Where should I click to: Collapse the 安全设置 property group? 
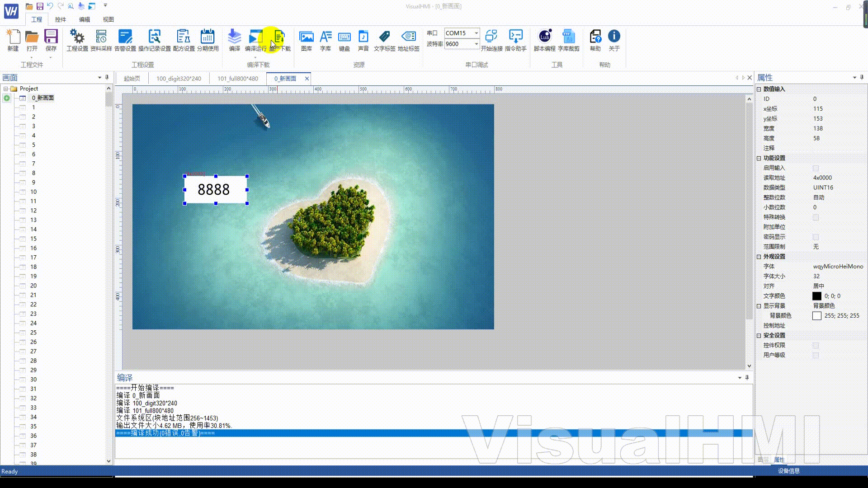[x=759, y=335]
